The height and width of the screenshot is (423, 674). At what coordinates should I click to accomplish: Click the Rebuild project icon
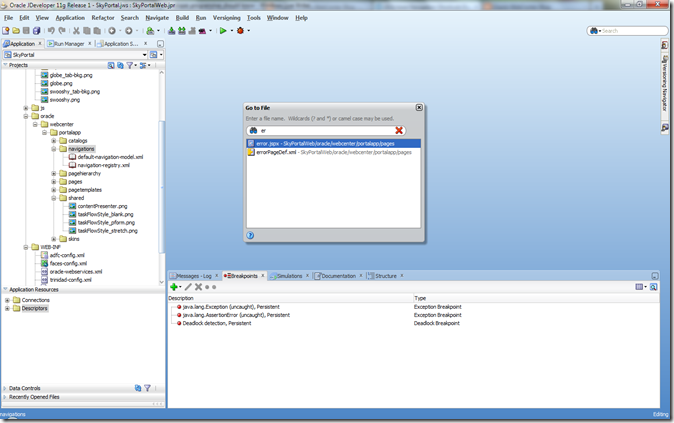pos(182,31)
